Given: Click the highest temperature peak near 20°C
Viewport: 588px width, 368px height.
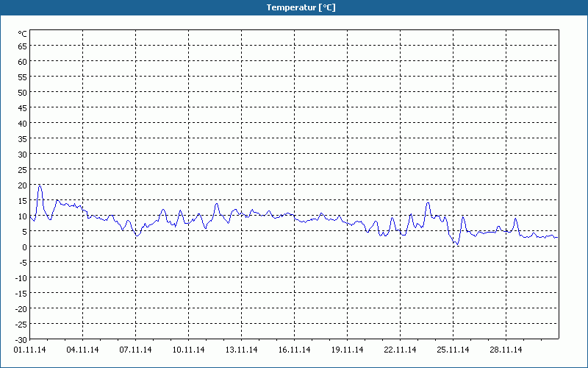Looking at the screenshot, I should [x=40, y=186].
